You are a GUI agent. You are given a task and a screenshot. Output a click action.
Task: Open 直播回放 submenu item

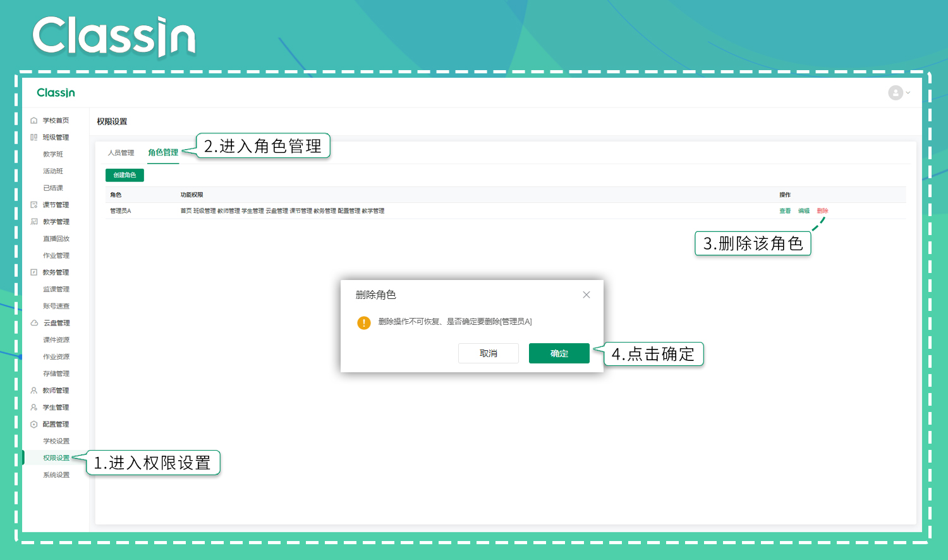(56, 239)
